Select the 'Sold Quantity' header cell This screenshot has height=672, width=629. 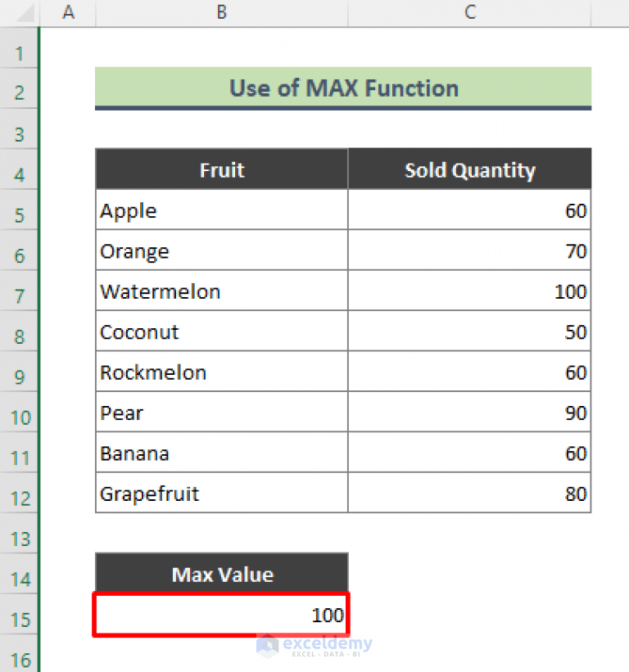pyautogui.click(x=469, y=170)
